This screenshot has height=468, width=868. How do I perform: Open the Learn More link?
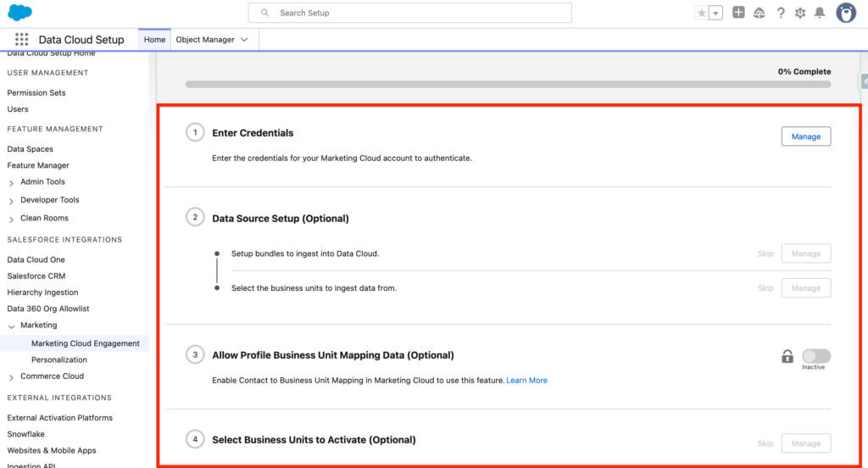click(526, 381)
